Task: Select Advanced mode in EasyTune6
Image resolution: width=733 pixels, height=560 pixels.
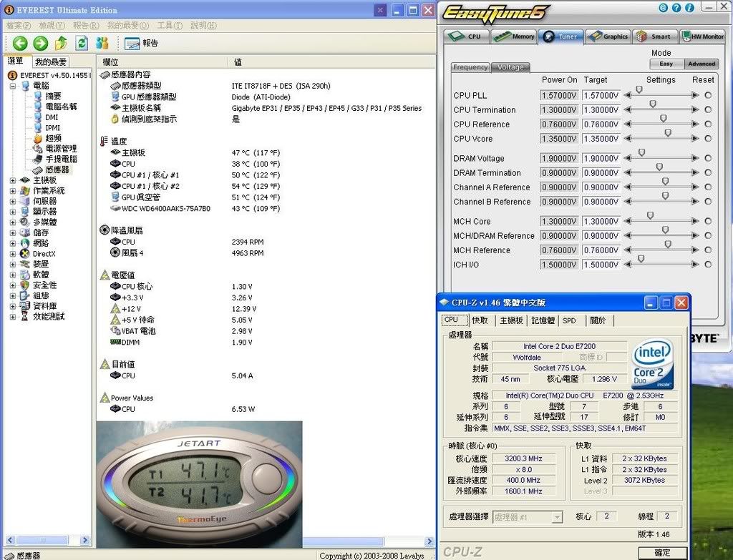Action: [702, 64]
